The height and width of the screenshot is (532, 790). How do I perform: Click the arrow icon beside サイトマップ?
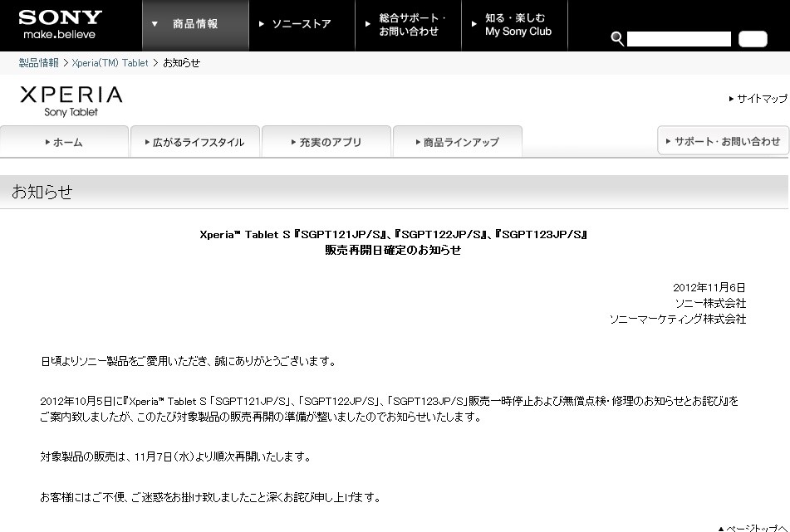pyautogui.click(x=731, y=99)
